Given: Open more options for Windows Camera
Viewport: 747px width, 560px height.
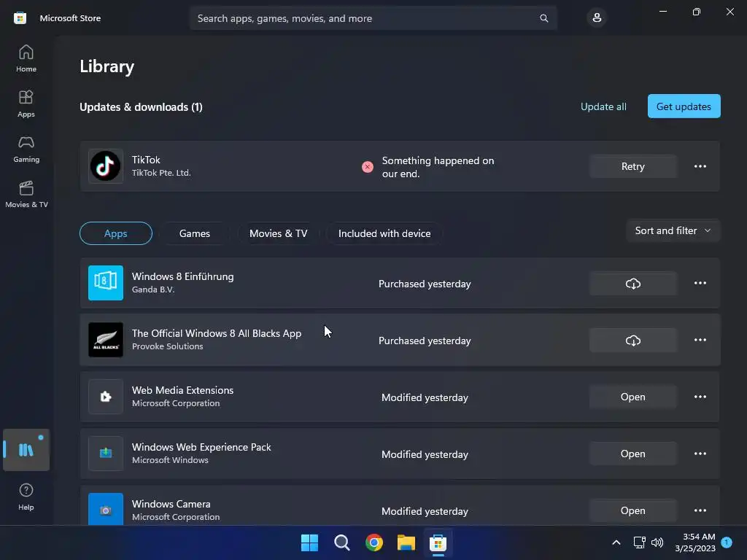Looking at the screenshot, I should click(700, 510).
